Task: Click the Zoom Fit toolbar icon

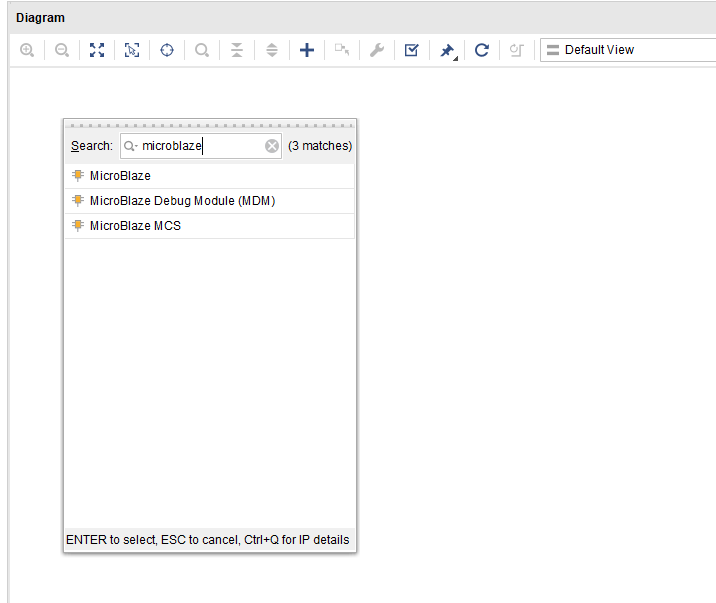Action: [97, 50]
